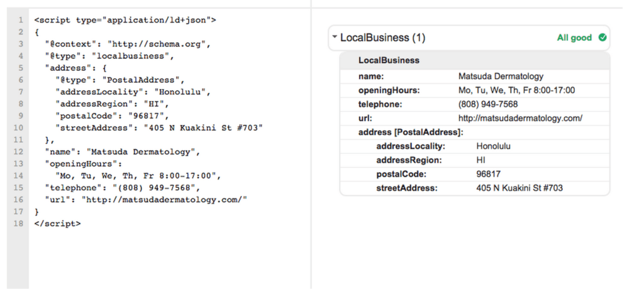Click the All good status label
This screenshot has height=299, width=644.
(x=574, y=38)
